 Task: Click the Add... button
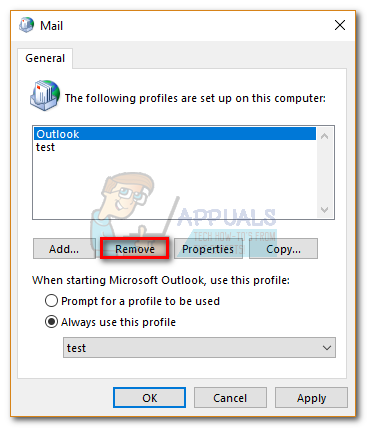(64, 249)
